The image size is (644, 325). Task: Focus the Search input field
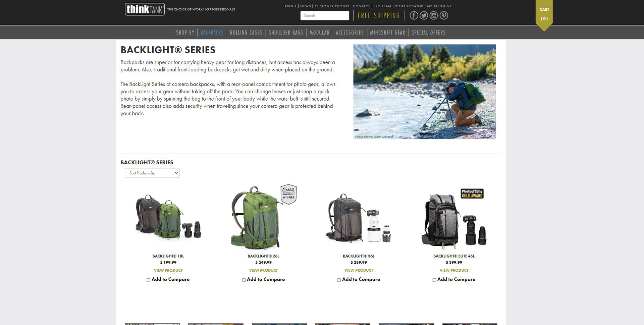point(325,15)
